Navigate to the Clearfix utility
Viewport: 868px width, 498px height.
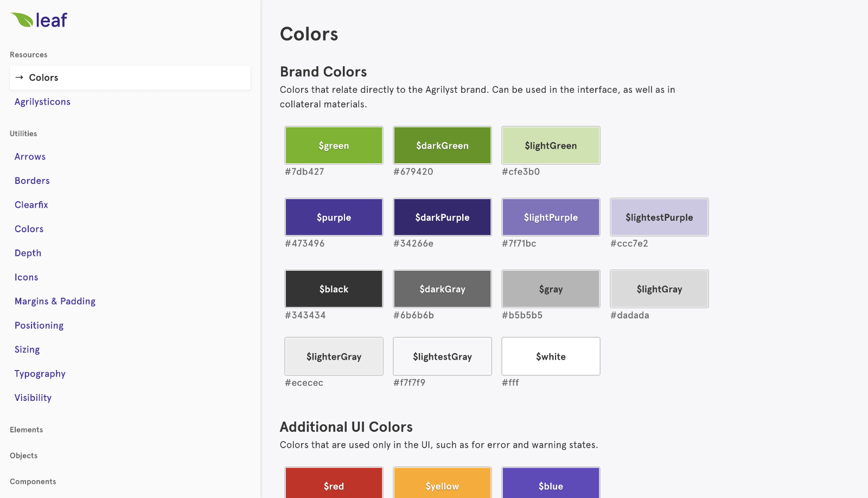31,205
